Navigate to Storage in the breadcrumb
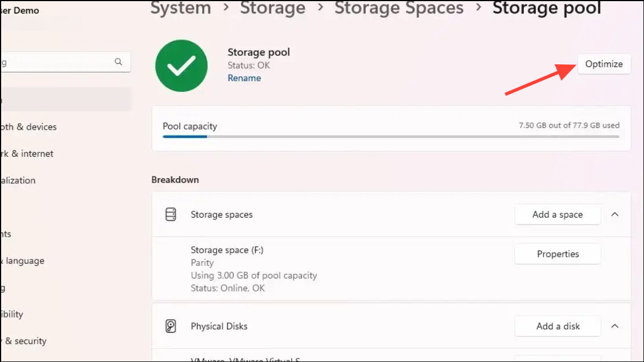Image resolution: width=644 pixels, height=362 pixels. click(x=273, y=8)
